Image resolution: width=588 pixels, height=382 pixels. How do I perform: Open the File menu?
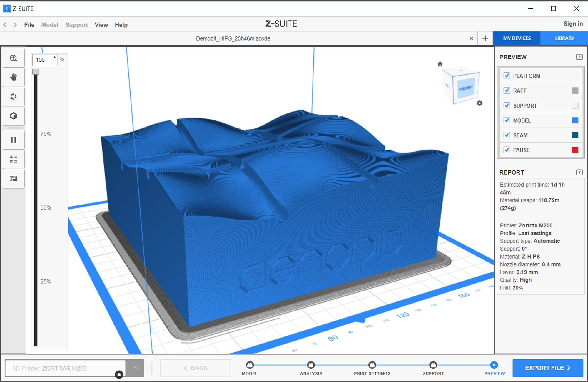click(x=29, y=25)
